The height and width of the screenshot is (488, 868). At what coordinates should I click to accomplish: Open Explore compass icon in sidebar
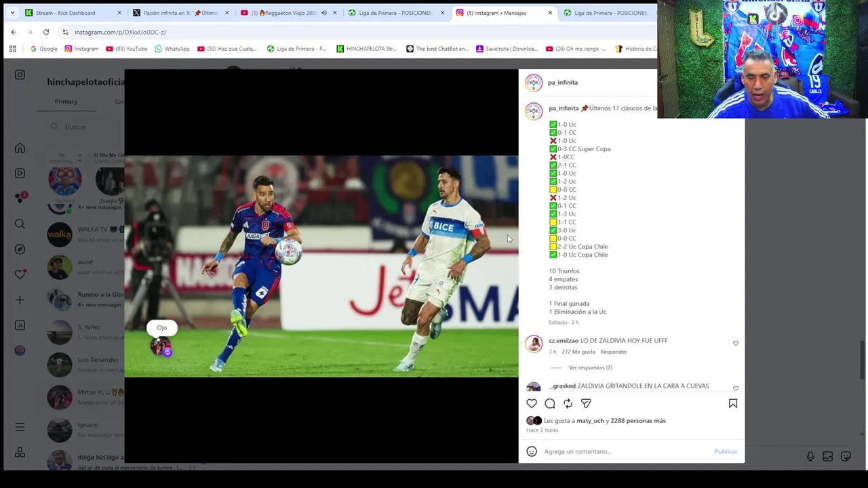(x=20, y=249)
